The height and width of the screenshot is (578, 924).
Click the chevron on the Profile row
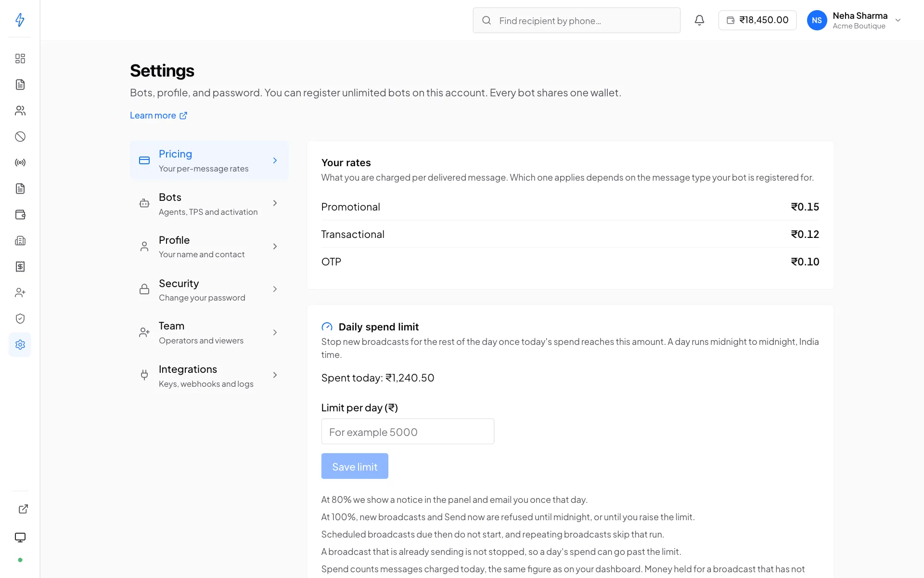275,247
